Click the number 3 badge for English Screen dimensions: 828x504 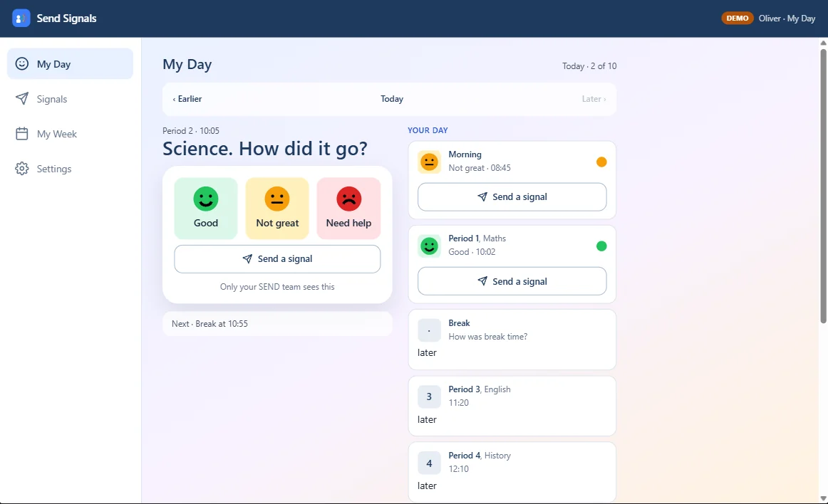(429, 397)
